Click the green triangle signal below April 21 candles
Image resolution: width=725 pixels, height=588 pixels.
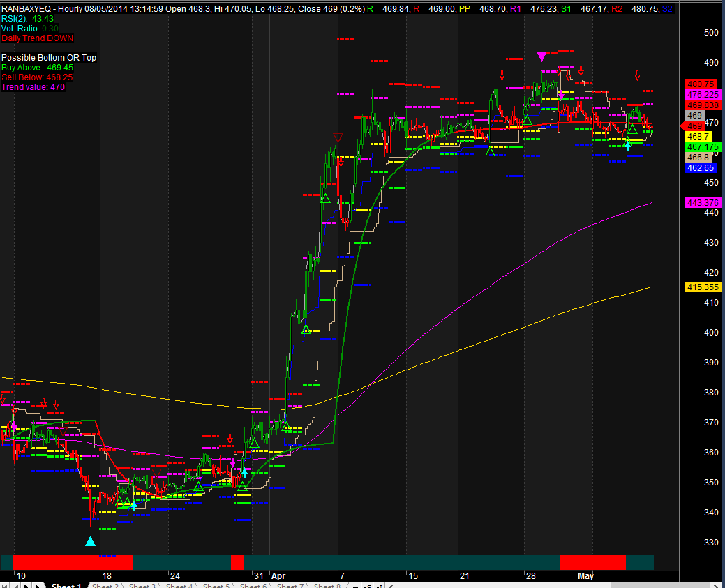490,151
